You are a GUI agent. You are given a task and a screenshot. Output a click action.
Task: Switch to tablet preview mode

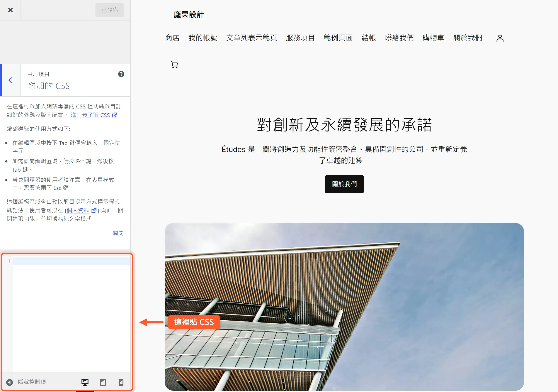103,382
